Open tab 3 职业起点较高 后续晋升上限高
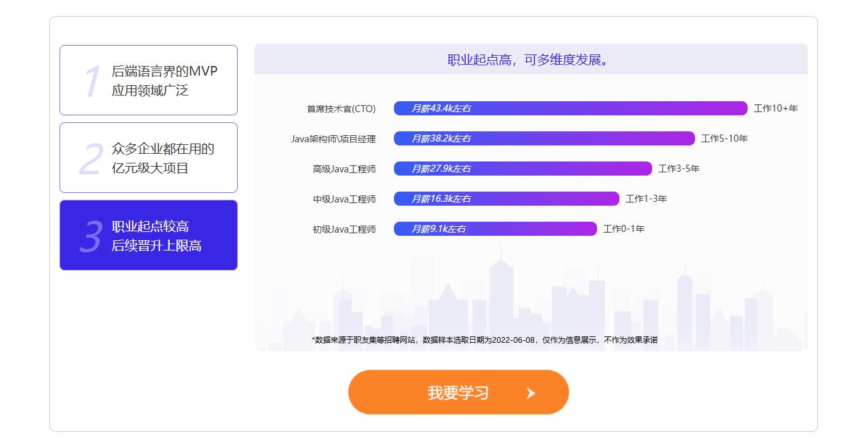Screen dimensions: 868x437 click(x=149, y=235)
